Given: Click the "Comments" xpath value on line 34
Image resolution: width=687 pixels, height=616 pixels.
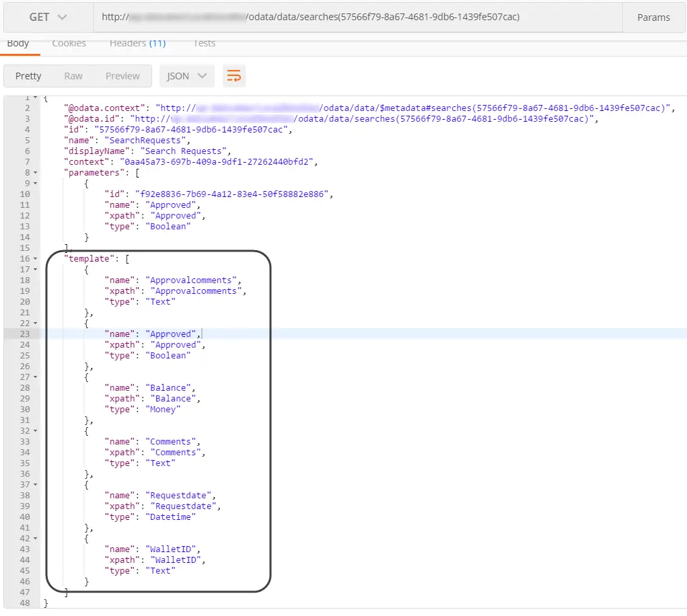Looking at the screenshot, I should [176, 453].
